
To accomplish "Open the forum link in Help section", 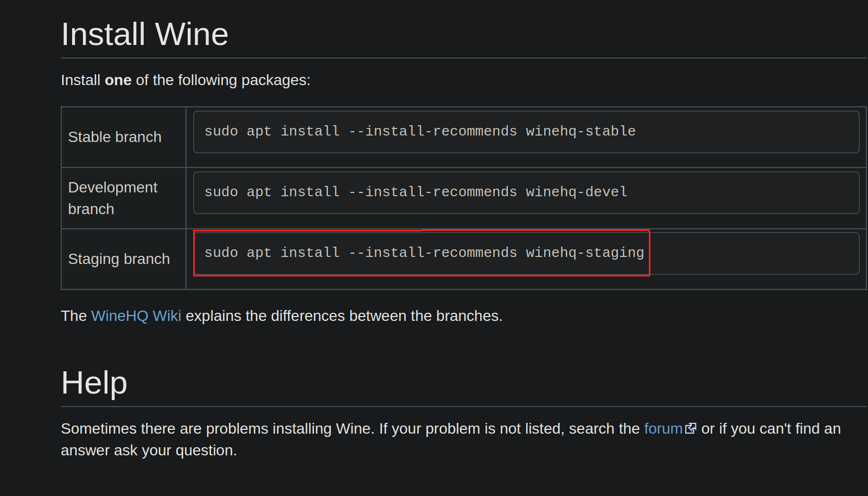I will pyautogui.click(x=663, y=429).
